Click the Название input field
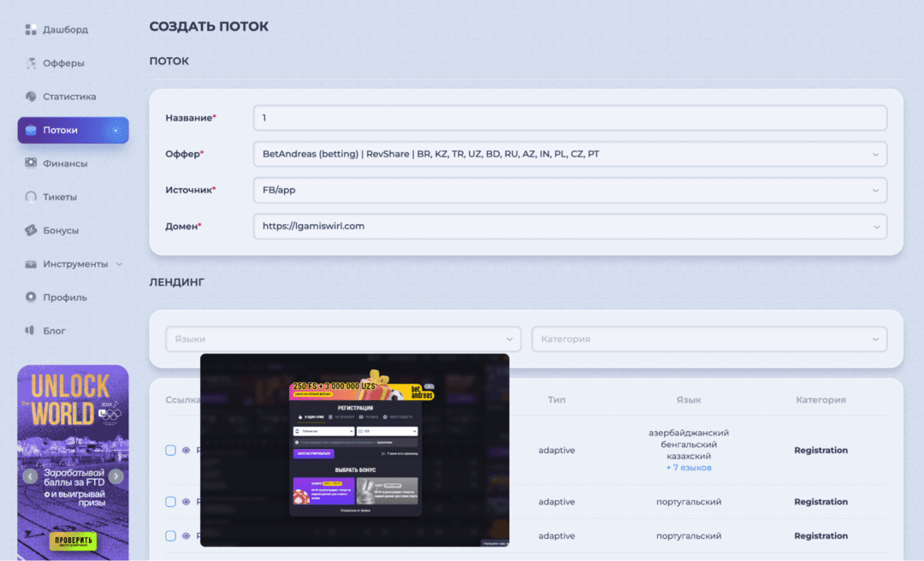Screen dimensions: 924x561 click(569, 117)
